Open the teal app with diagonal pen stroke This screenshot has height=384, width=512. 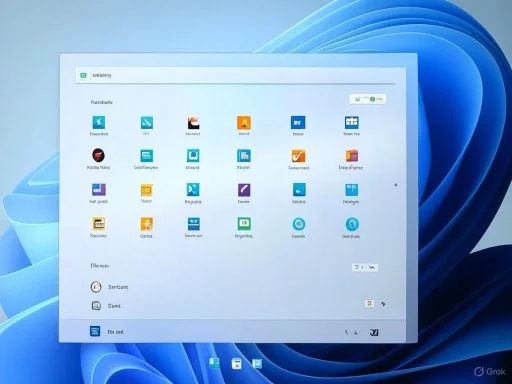pos(147,123)
